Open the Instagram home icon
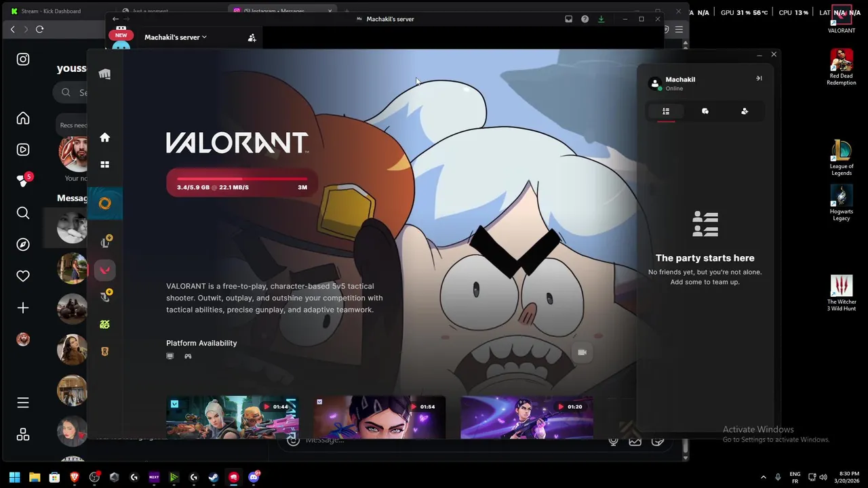The width and height of the screenshot is (868, 488). [x=23, y=119]
